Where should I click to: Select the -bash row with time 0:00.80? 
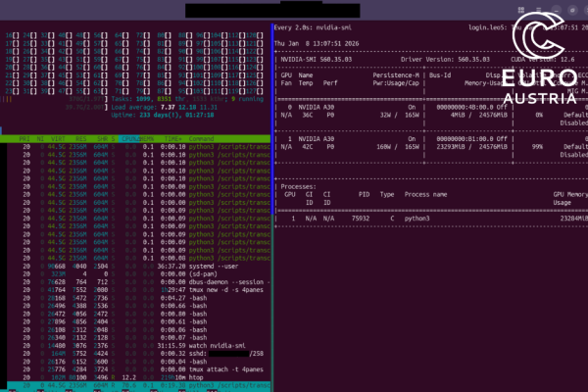139,314
